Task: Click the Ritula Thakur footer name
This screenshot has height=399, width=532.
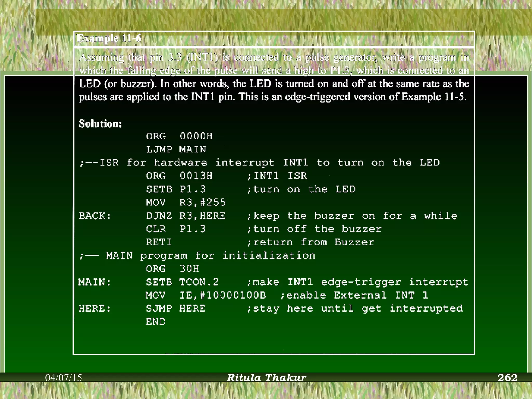Action: click(x=266, y=378)
